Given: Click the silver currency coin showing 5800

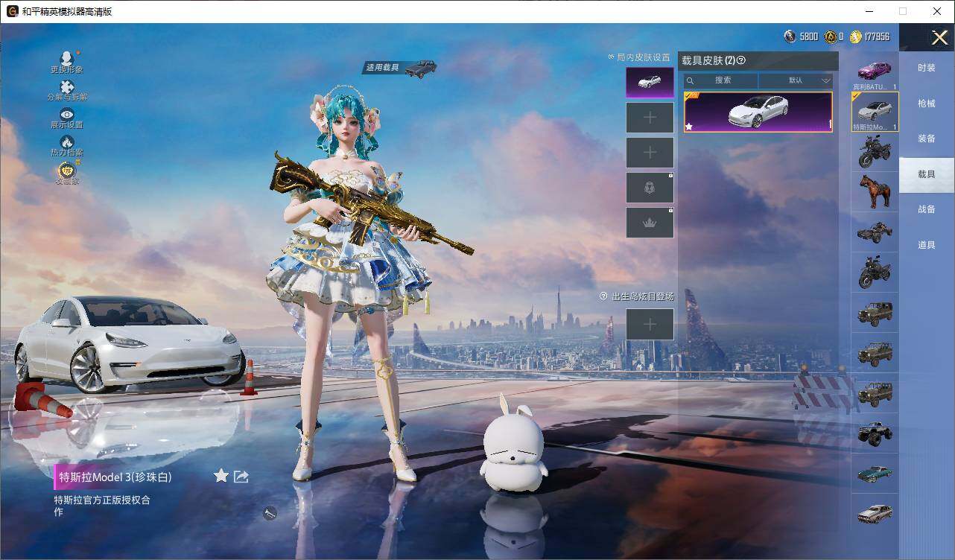Looking at the screenshot, I should point(790,36).
